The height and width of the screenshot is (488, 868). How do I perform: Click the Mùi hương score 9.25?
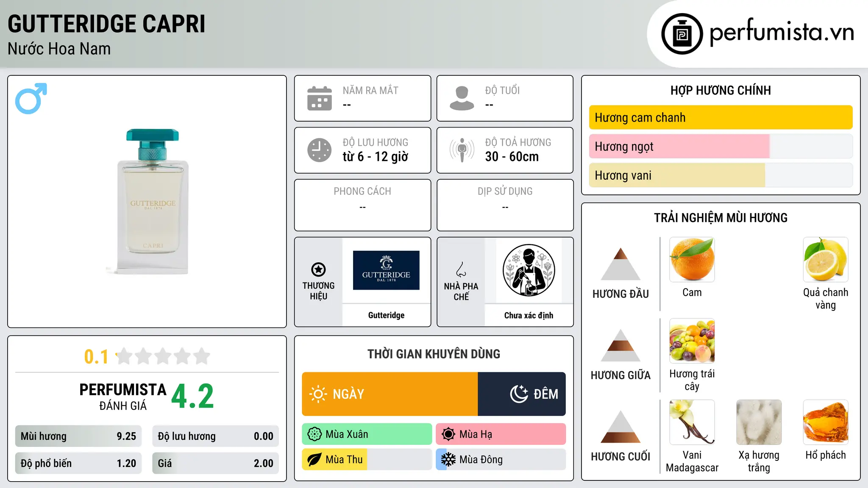(x=78, y=436)
